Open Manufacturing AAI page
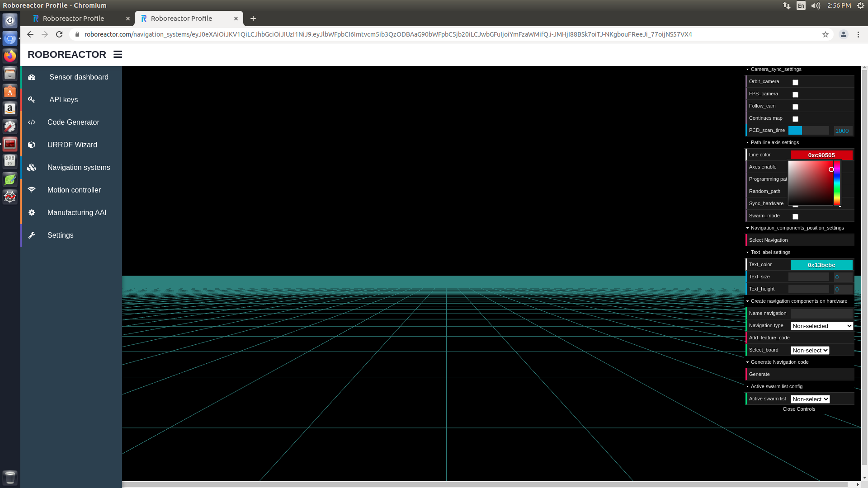The height and width of the screenshot is (488, 868). pyautogui.click(x=77, y=213)
